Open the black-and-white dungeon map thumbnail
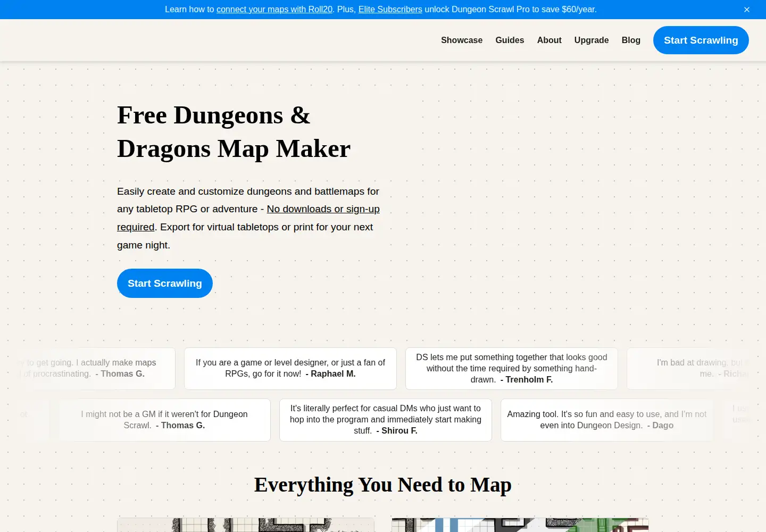Screen dimensions: 766x532 click(246, 525)
